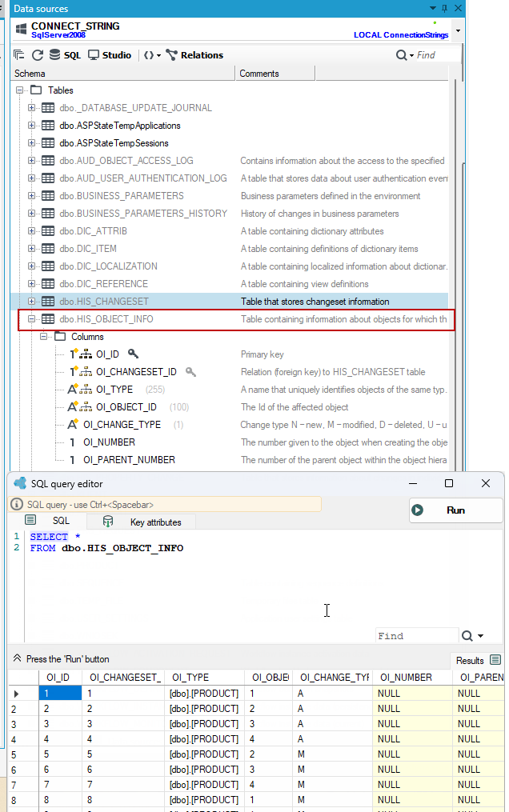509x812 pixels.
Task: Click the magnifier icon beside Find in Data sources
Action: coord(401,55)
